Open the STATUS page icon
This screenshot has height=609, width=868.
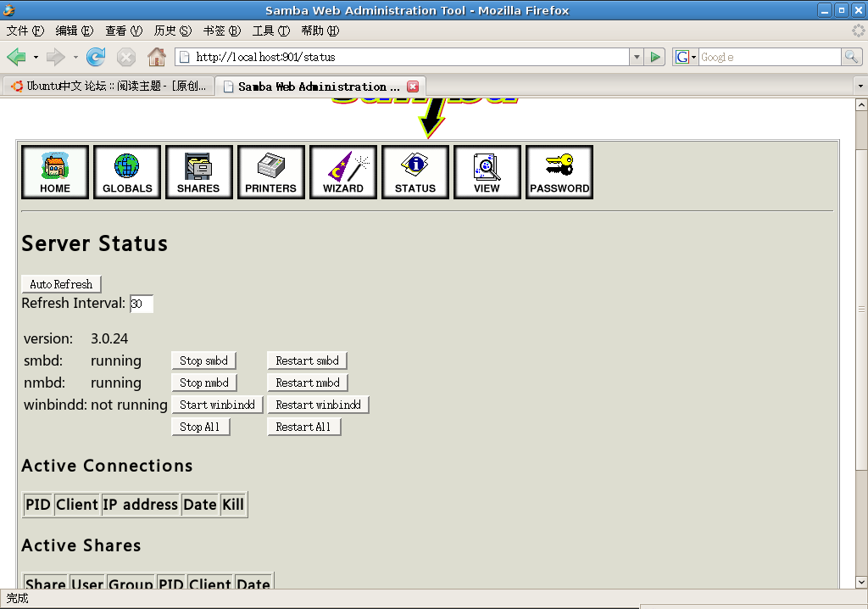click(x=415, y=172)
